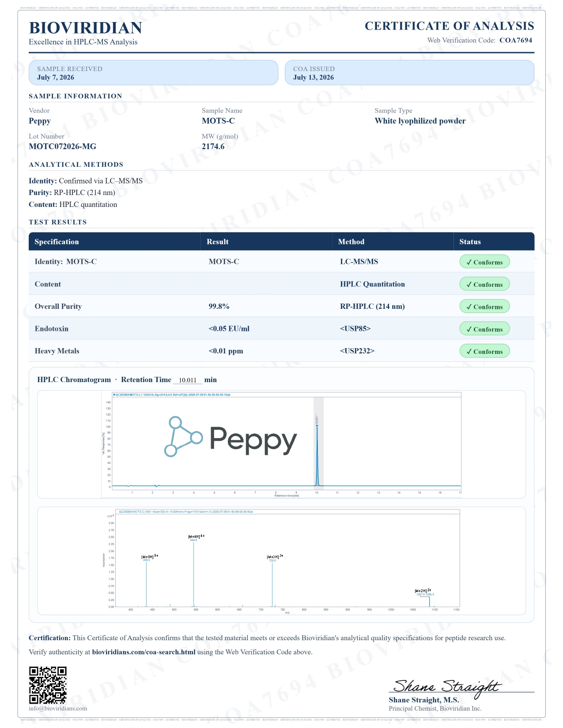This screenshot has width=563, height=728.
Task: Click the Shane Straight handwritten signature
Action: click(x=447, y=688)
